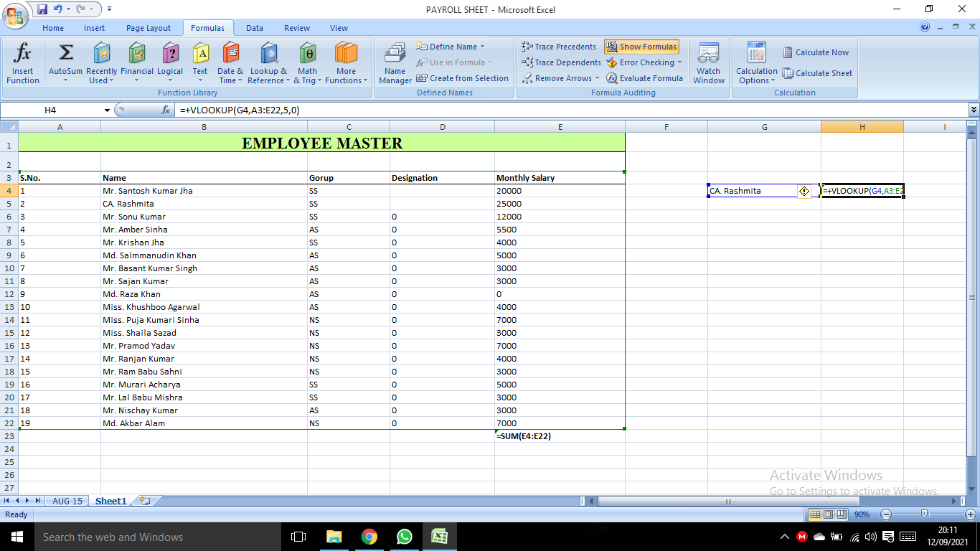This screenshot has height=551, width=980.
Task: Open the Insert Function dialog
Action: pos(22,63)
